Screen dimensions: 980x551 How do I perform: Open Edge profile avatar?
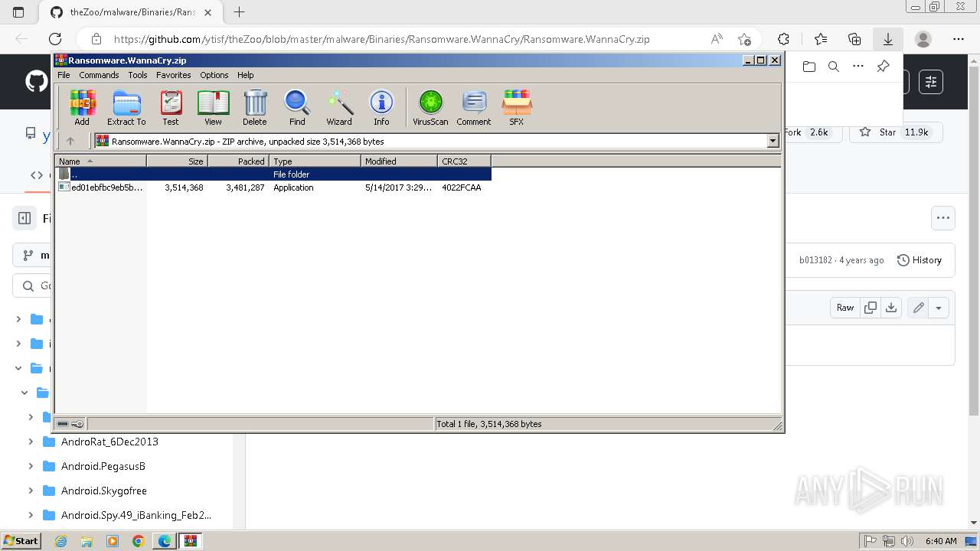(923, 39)
